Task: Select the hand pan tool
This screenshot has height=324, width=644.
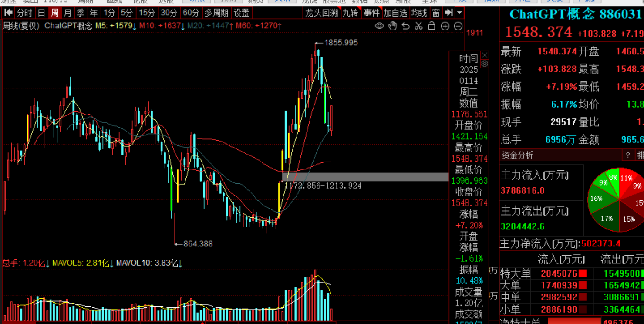Action: pos(392,26)
